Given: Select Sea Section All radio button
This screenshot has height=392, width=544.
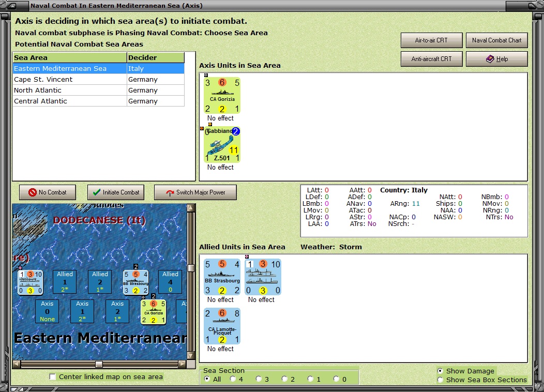Looking at the screenshot, I should [207, 379].
